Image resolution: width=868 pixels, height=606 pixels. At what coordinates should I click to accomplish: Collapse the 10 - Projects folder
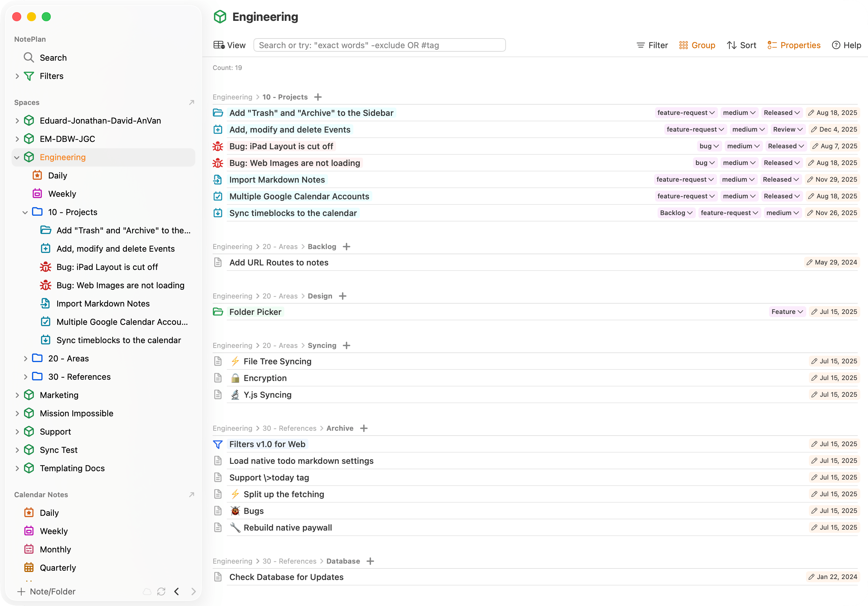tap(25, 212)
